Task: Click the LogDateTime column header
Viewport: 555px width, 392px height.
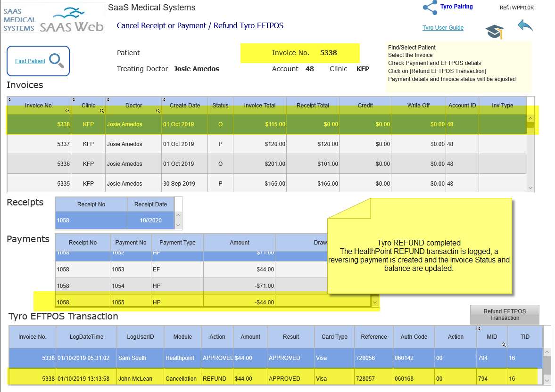Action: (86, 337)
